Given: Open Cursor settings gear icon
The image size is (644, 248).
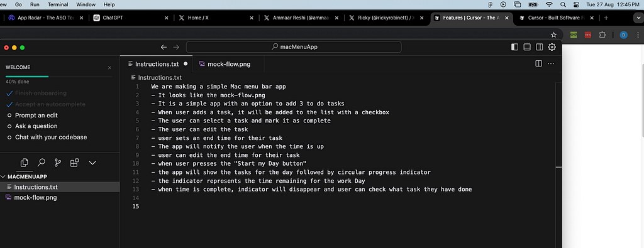Looking at the screenshot, I should click(552, 46).
